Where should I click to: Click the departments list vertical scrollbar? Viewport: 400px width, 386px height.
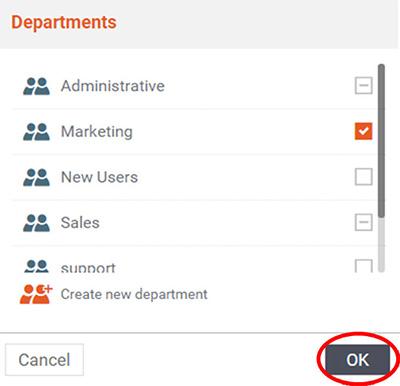click(381, 168)
